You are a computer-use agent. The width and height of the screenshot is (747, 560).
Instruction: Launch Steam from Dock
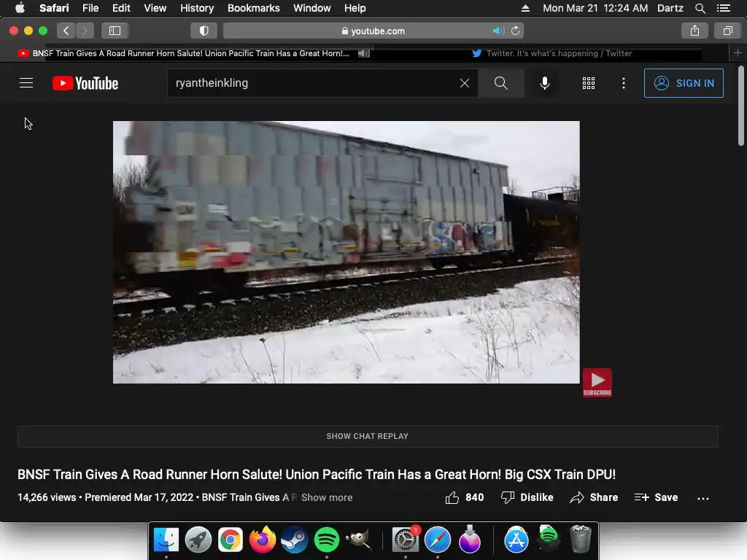point(295,540)
